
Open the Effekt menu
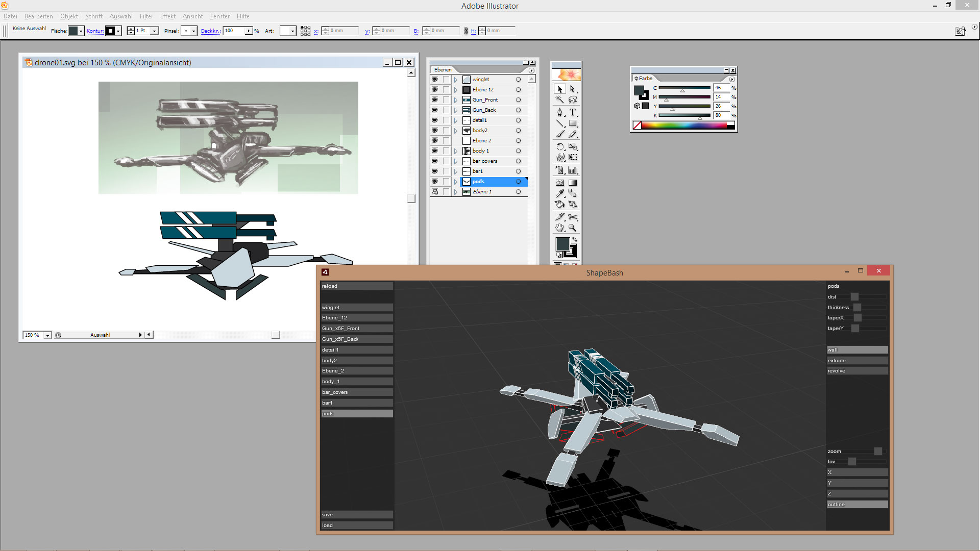[x=167, y=16]
